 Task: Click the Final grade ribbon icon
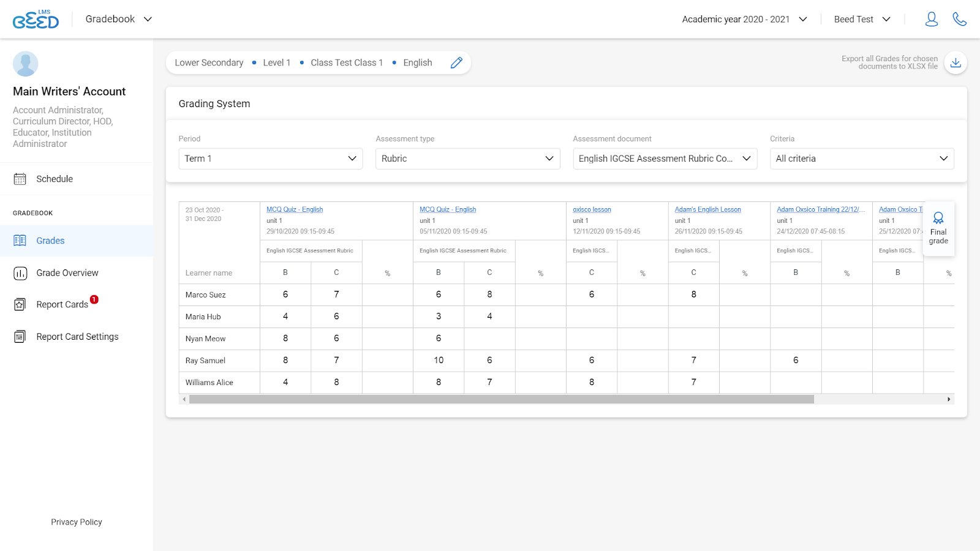coord(938,219)
